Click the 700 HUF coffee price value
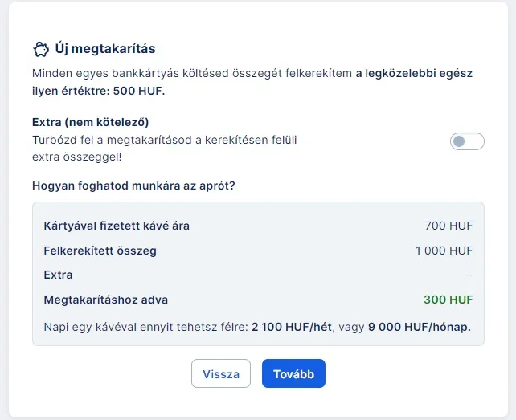Image resolution: width=516 pixels, height=420 pixels. [448, 226]
